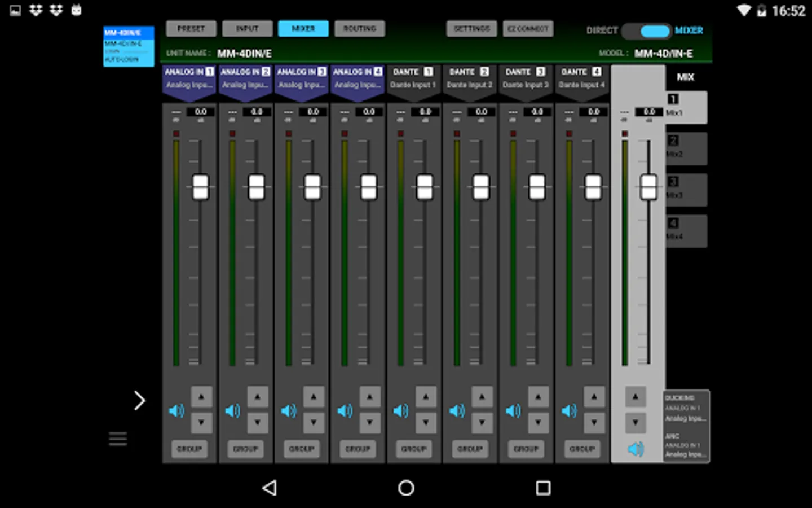The width and height of the screenshot is (812, 508).
Task: Click the Dante 2 fader knob
Action: [x=481, y=187]
